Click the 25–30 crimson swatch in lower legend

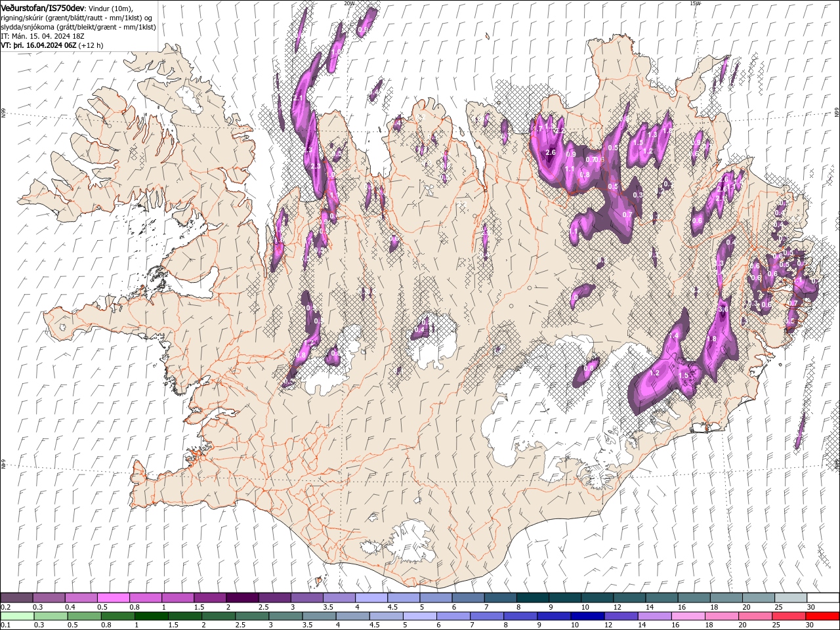coord(789,616)
